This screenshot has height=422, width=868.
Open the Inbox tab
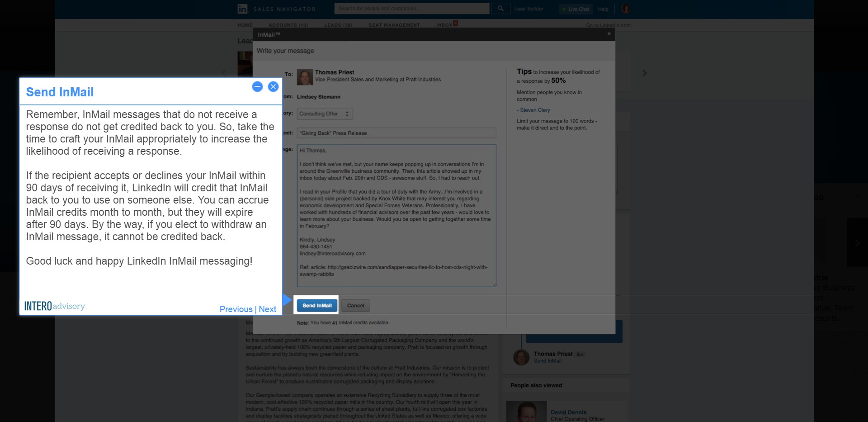(444, 25)
